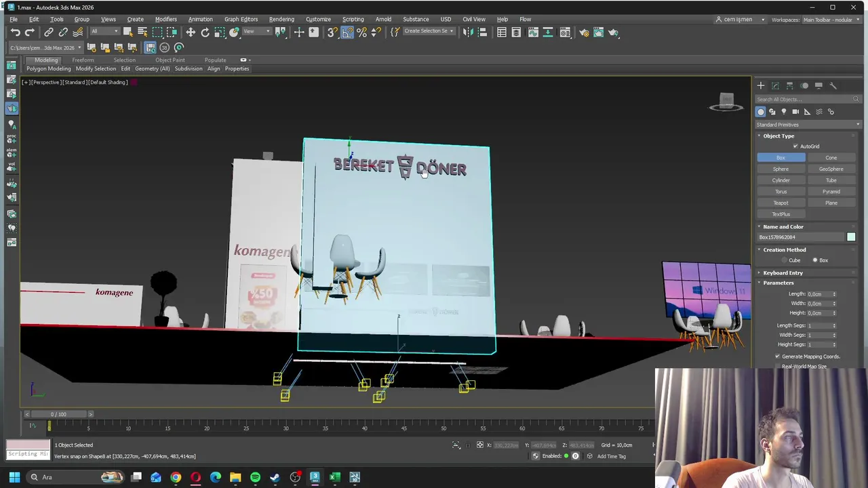868x488 pixels.
Task: Click the Render Production teapot icon
Action: (x=614, y=33)
